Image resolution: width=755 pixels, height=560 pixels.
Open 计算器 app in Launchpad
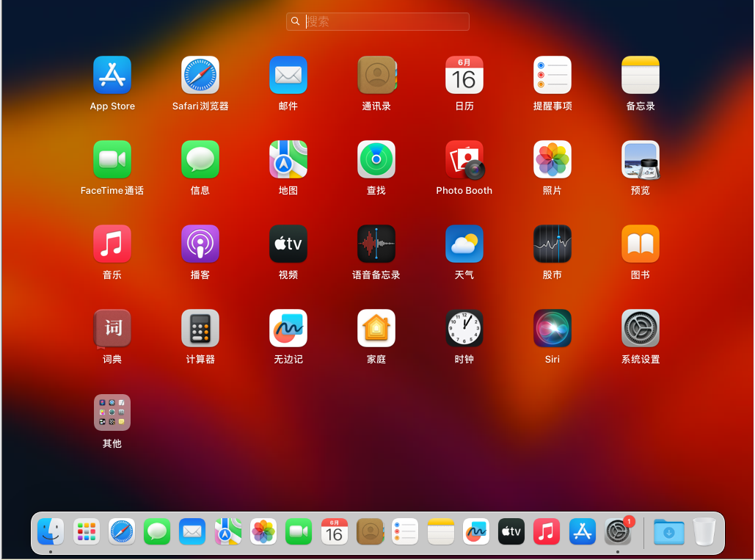tap(200, 328)
